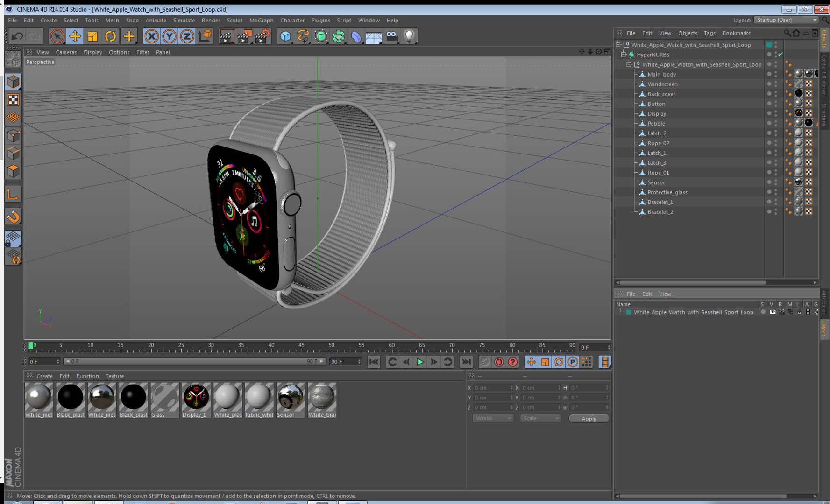Viewport: 830px width, 504px height.
Task: Select the Live Selection tool
Action: pos(57,36)
